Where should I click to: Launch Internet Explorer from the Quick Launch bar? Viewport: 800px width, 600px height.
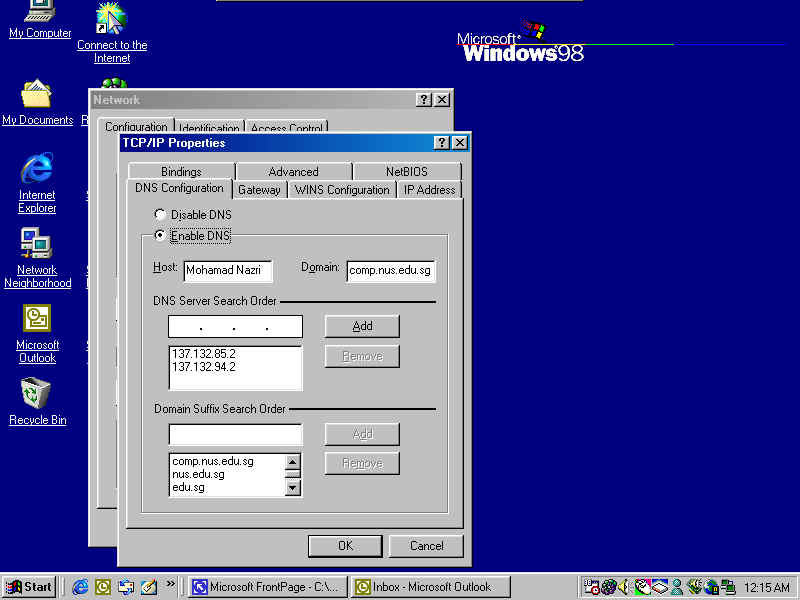click(80, 587)
